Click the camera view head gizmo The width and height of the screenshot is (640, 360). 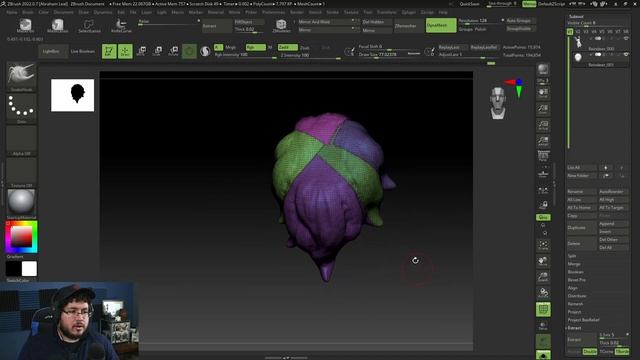498,103
